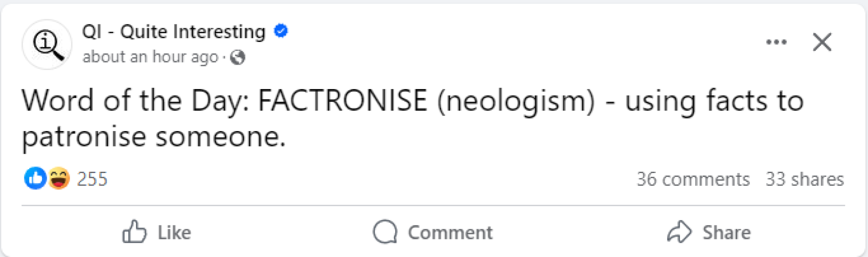The height and width of the screenshot is (257, 868).
Task: Click the laughing Haha reaction emoji
Action: point(59,178)
